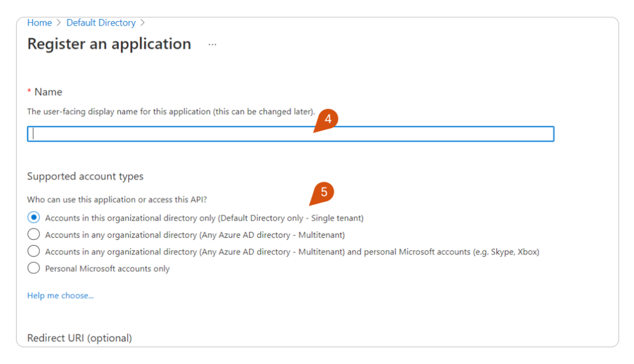Screen dimensions: 634x364
Task: Select single tenant Default Directory only accounts
Action: [x=33, y=217]
